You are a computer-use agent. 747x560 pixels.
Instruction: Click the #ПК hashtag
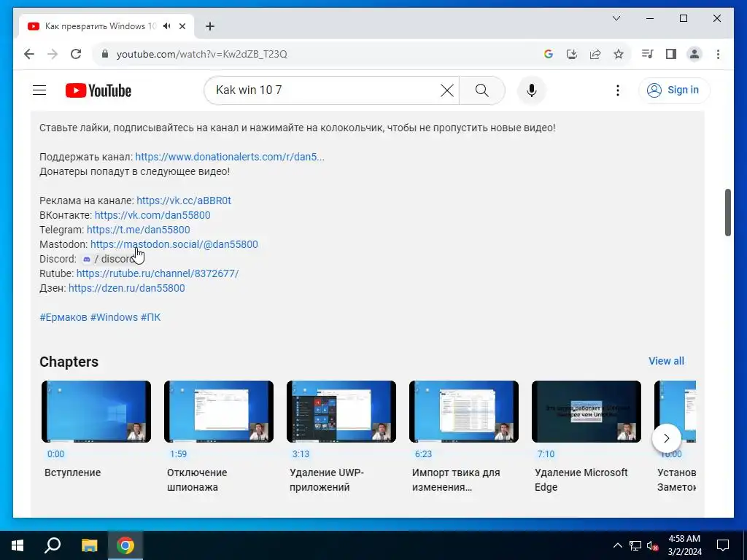coord(150,317)
